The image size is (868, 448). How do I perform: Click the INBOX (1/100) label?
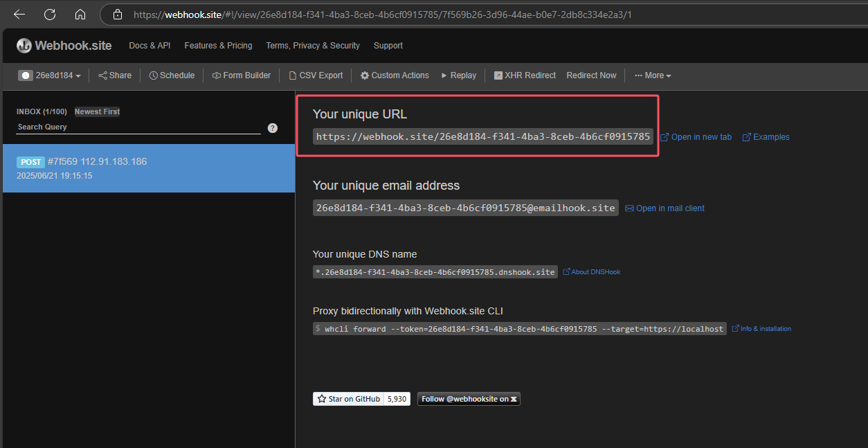[42, 111]
